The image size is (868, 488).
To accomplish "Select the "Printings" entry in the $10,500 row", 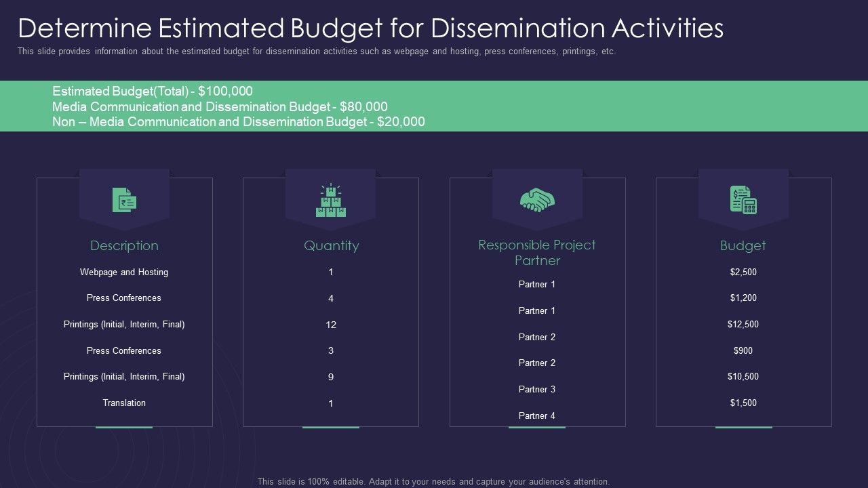I will [x=124, y=376].
